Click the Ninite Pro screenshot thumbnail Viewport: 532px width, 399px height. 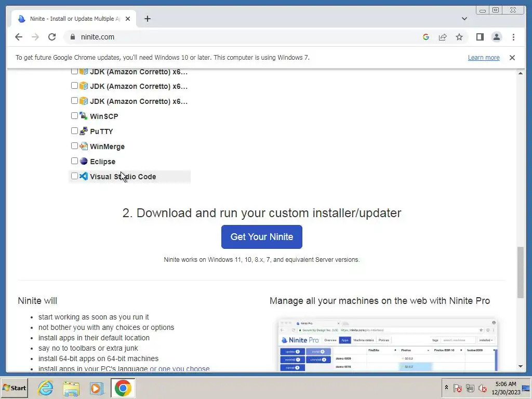pos(388,345)
